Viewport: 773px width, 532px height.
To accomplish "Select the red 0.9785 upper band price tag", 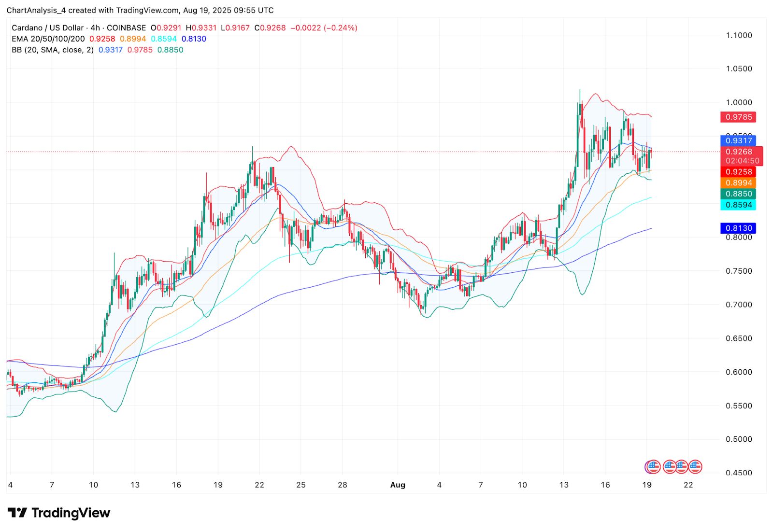I will (738, 117).
